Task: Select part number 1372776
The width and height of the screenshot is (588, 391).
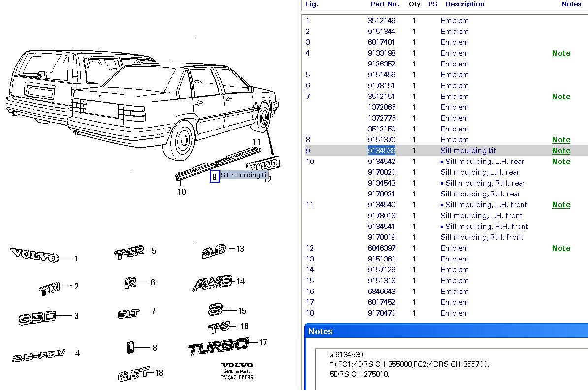Action: (x=381, y=119)
